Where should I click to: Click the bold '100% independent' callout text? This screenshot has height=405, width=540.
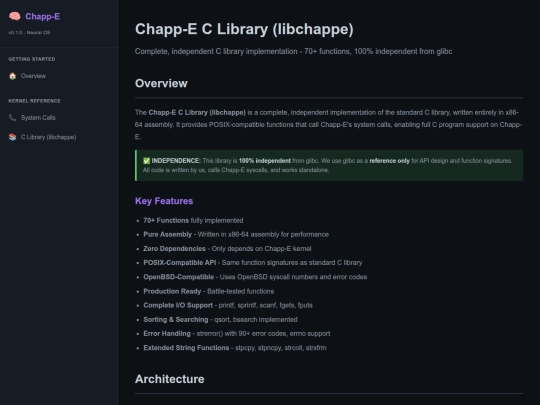(265, 161)
